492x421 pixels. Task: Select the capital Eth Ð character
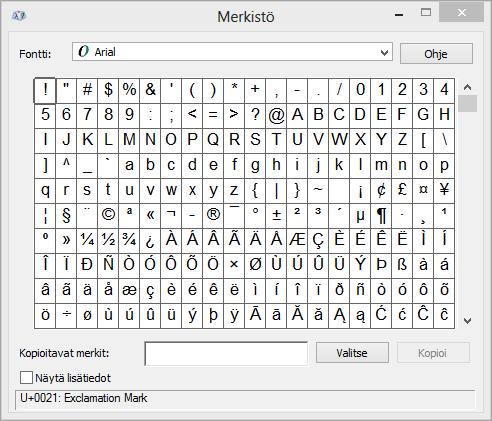pos(87,266)
